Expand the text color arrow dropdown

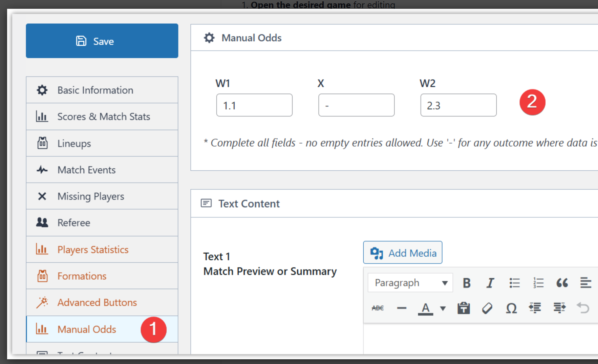443,308
